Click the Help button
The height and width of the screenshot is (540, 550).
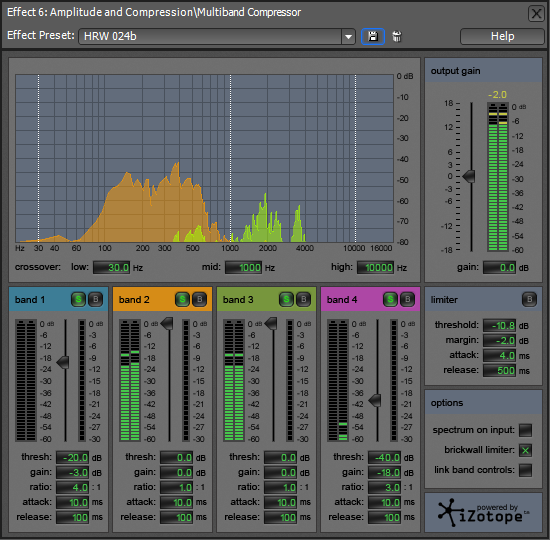tap(502, 36)
